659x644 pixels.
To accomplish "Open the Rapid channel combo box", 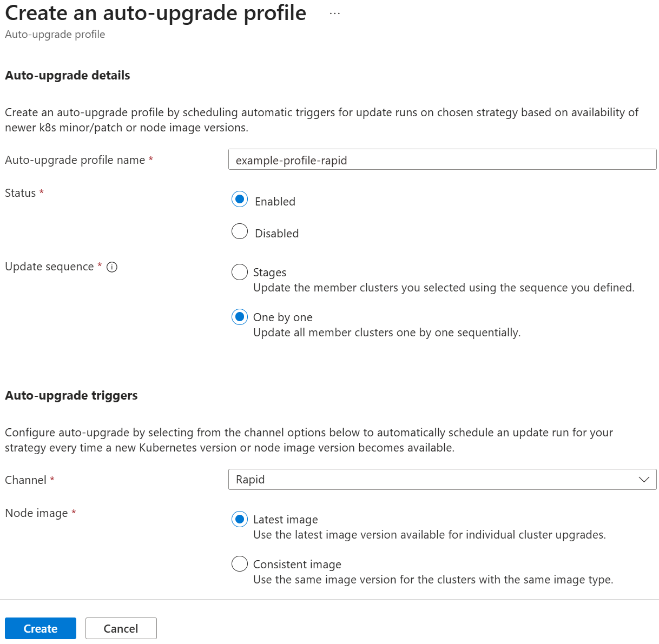I will (x=443, y=480).
